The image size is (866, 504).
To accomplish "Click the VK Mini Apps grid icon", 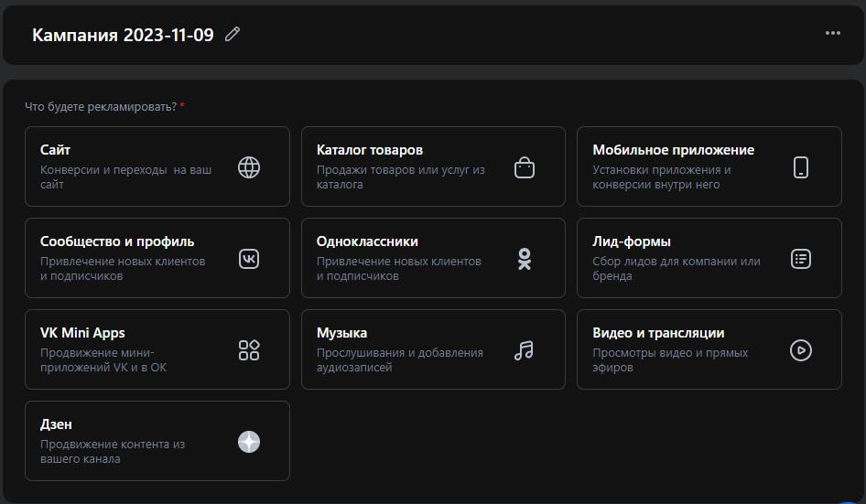I will [x=249, y=350].
